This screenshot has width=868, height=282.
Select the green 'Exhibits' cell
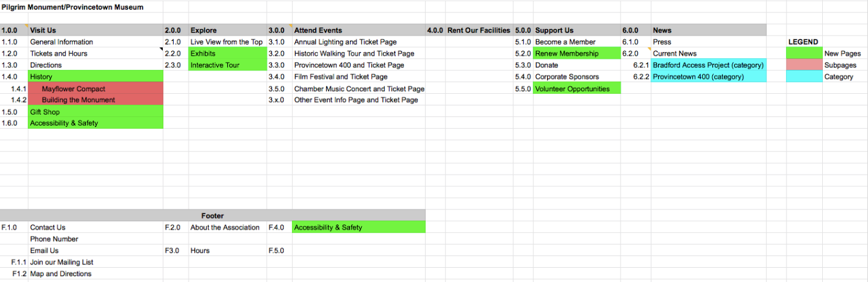click(227, 54)
